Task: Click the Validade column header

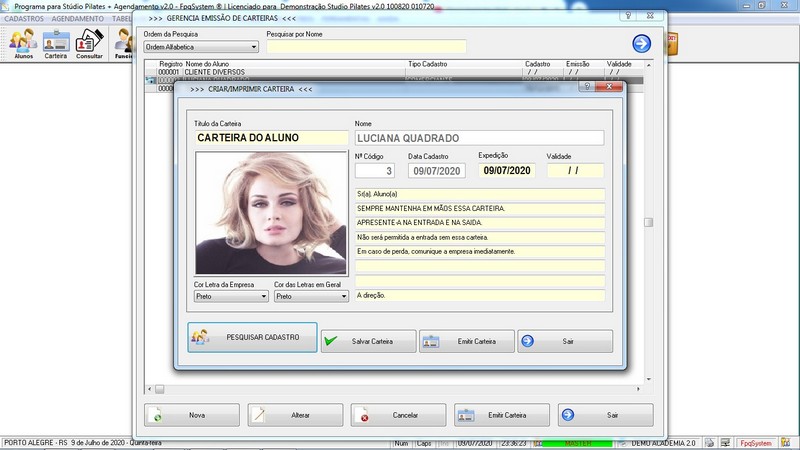Action: (x=619, y=64)
